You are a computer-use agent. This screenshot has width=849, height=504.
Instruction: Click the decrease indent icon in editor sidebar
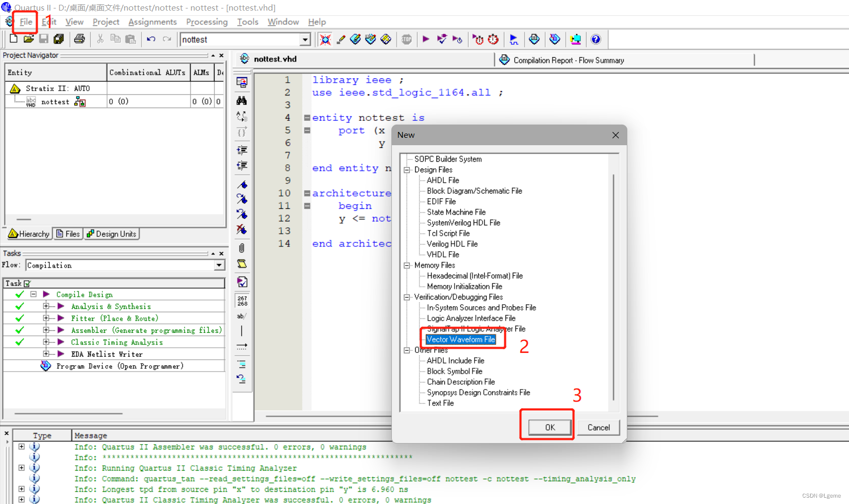pos(242,165)
